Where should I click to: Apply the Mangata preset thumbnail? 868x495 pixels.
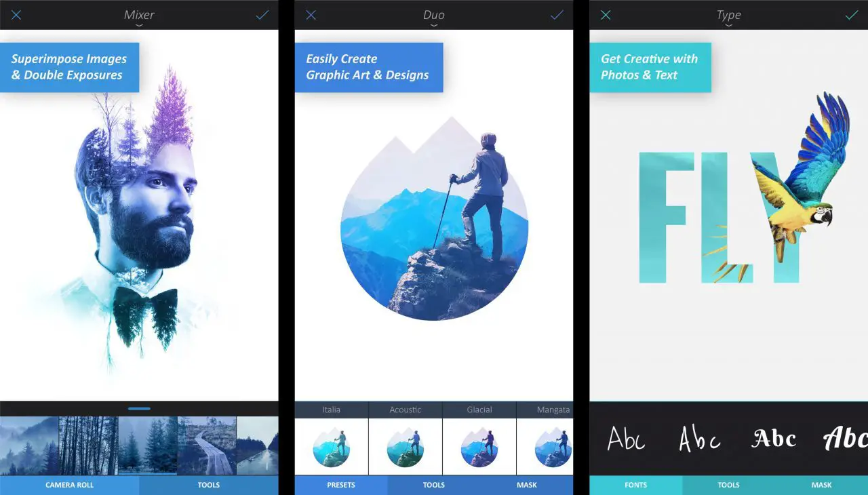[x=545, y=447]
